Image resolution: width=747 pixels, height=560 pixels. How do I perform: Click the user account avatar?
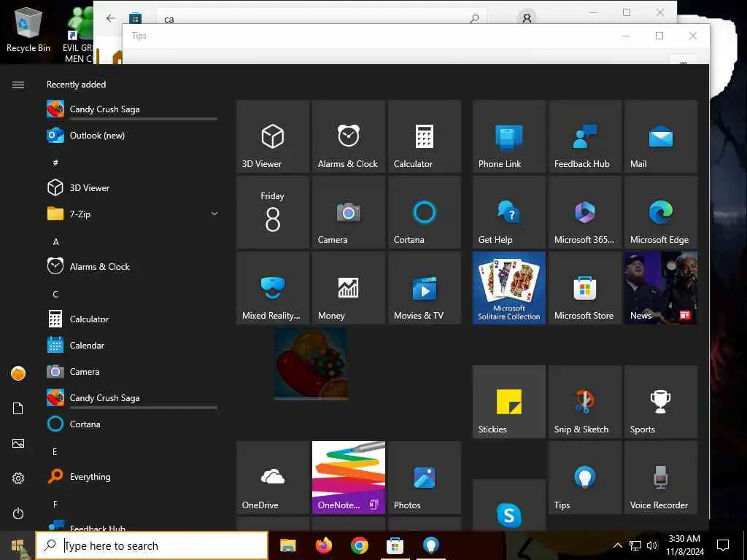pos(18,373)
